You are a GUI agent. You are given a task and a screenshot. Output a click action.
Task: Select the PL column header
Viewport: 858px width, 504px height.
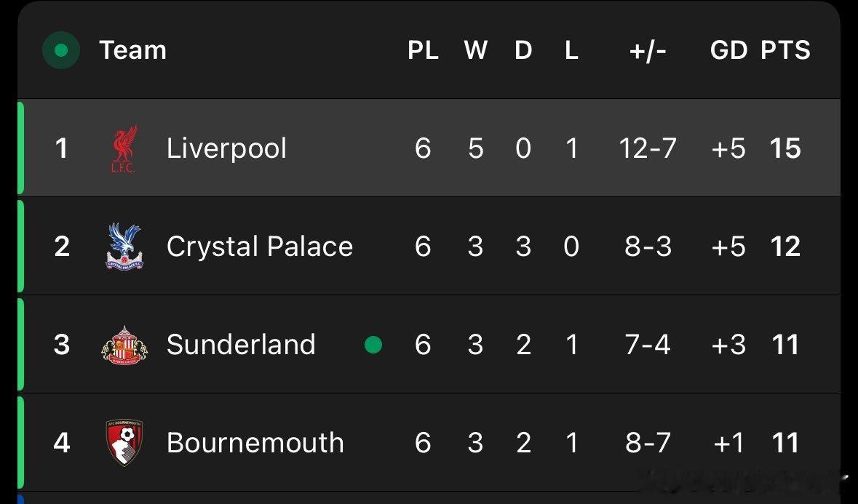coord(423,50)
